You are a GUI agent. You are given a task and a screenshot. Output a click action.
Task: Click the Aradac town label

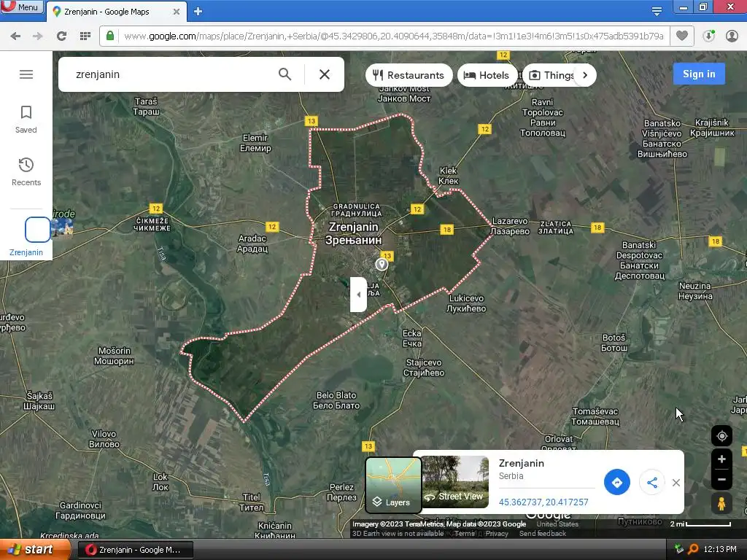pos(252,244)
